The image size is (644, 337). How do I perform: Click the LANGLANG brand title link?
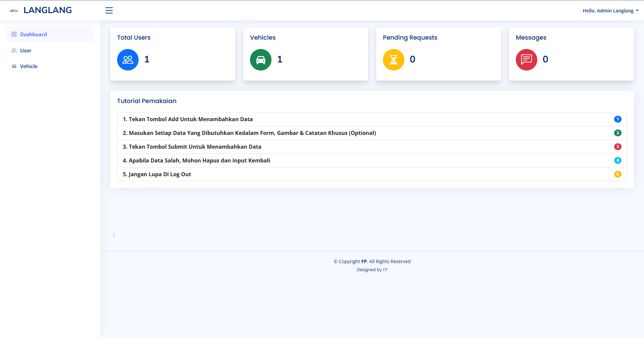[x=48, y=10]
